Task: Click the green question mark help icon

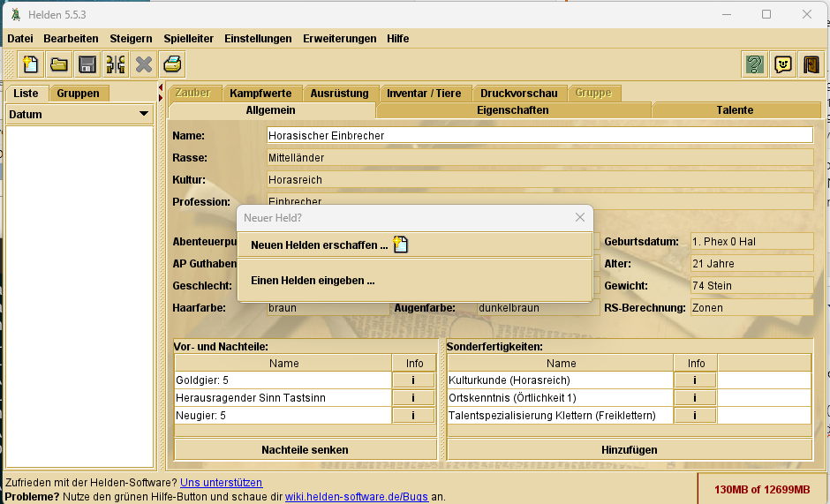Action: pos(754,64)
